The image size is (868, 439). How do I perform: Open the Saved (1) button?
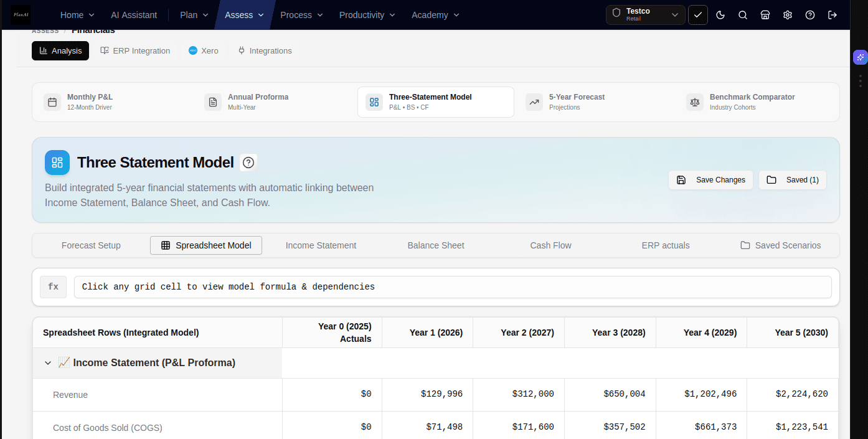click(x=792, y=180)
